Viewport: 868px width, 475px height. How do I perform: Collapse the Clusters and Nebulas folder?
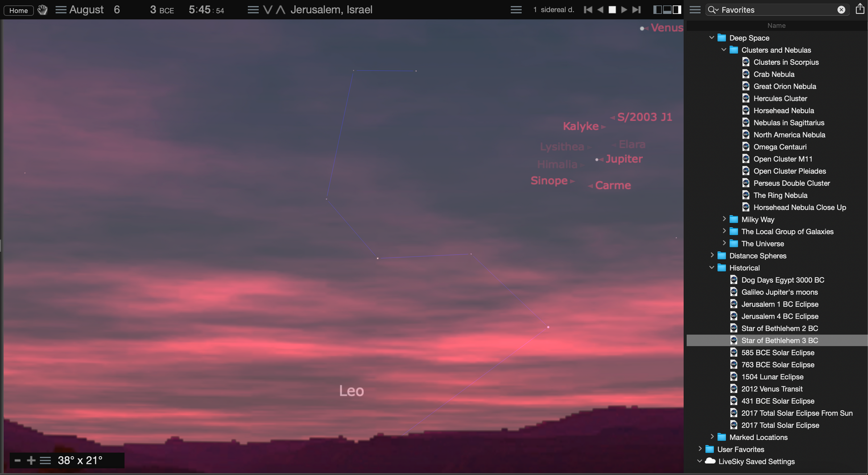click(723, 50)
